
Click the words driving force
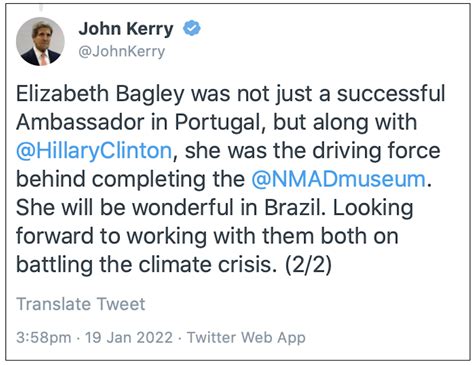376,151
